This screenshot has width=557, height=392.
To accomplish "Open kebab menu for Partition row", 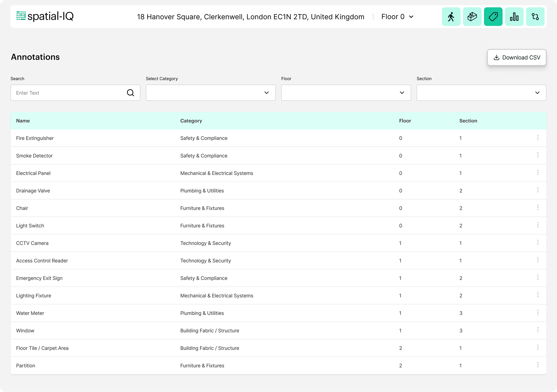I will [538, 365].
